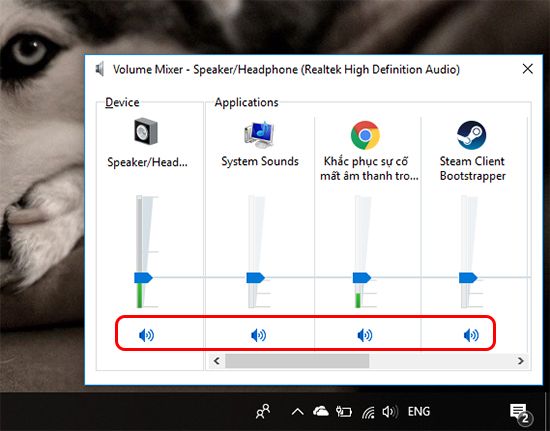
Task: Click the Chrome volume slider handle
Action: click(362, 278)
